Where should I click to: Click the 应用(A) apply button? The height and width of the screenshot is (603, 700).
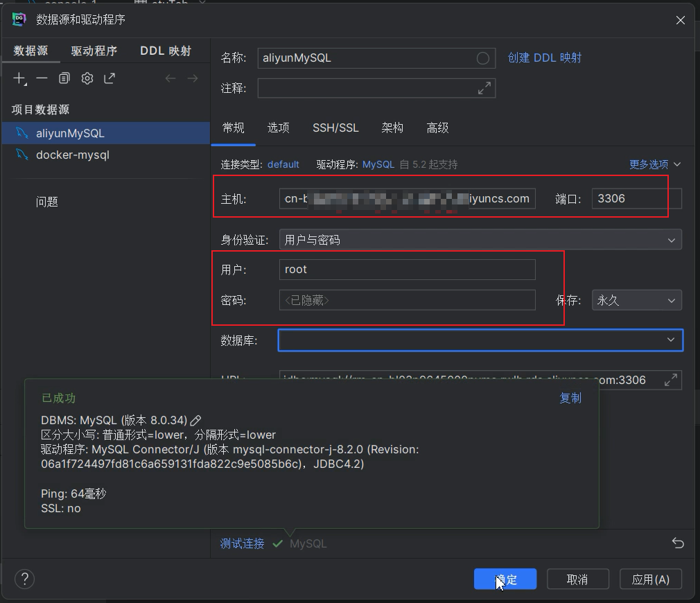click(651, 579)
